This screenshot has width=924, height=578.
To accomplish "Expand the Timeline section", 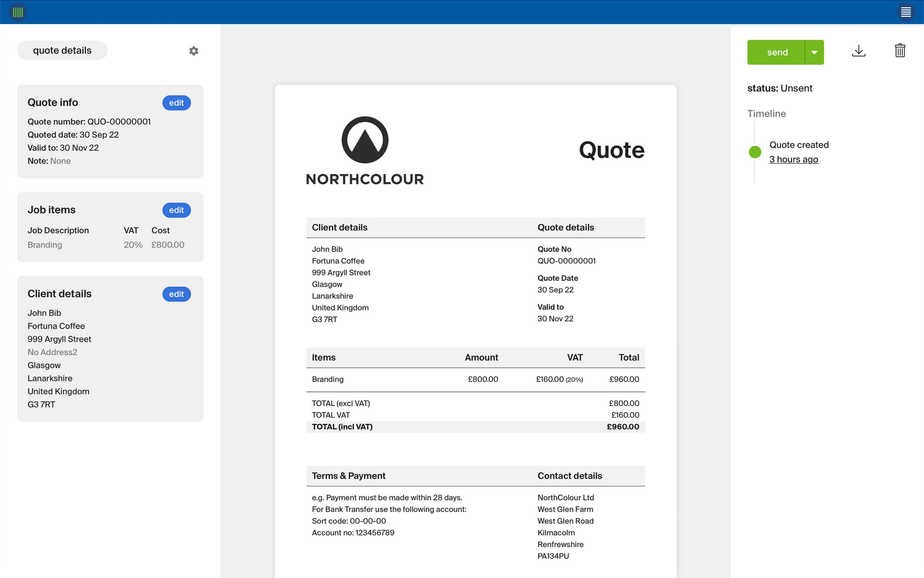I will pyautogui.click(x=766, y=113).
